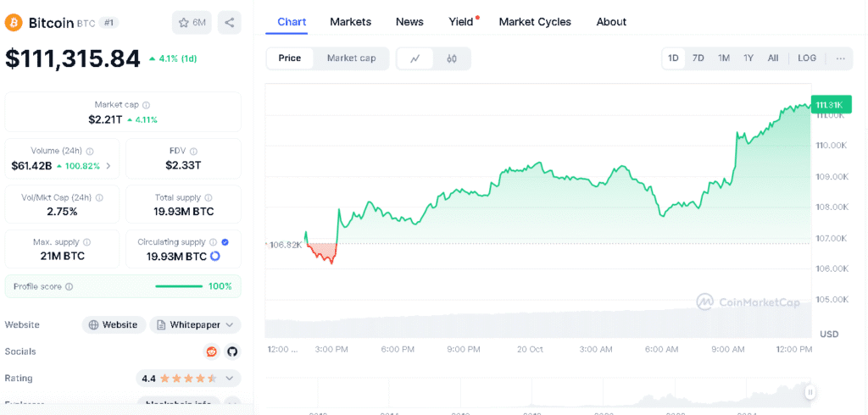Open the chart's three-dots more options

click(840, 58)
